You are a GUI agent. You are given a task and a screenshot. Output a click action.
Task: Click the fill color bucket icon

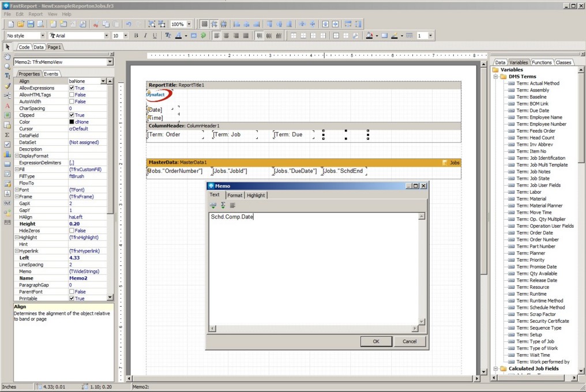pos(369,36)
